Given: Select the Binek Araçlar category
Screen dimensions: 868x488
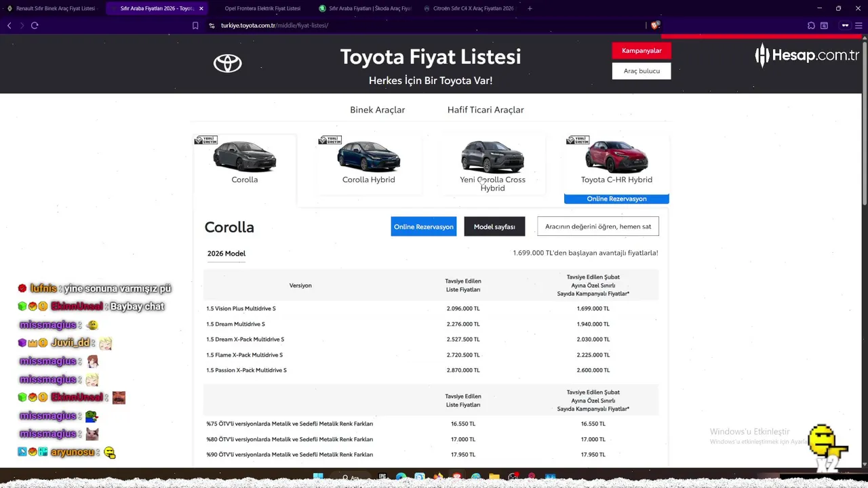Looking at the screenshot, I should (x=377, y=110).
